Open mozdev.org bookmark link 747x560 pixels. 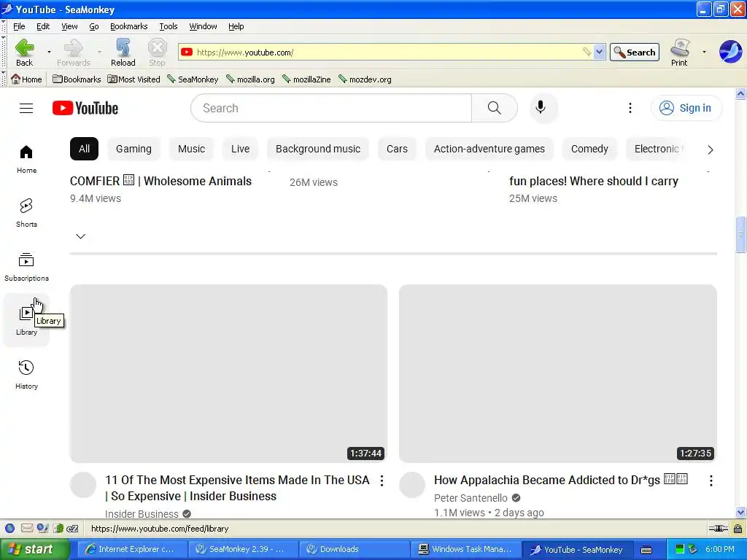coord(365,79)
